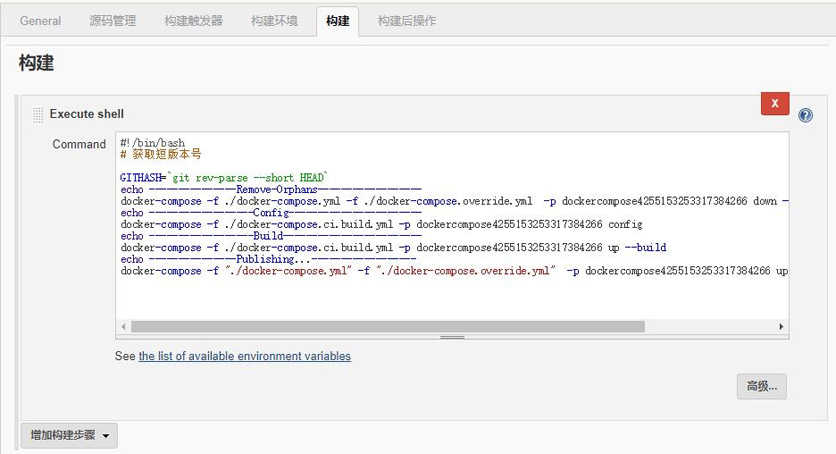Open the 高级... advanced options
Image resolution: width=836 pixels, height=454 pixels.
(761, 386)
